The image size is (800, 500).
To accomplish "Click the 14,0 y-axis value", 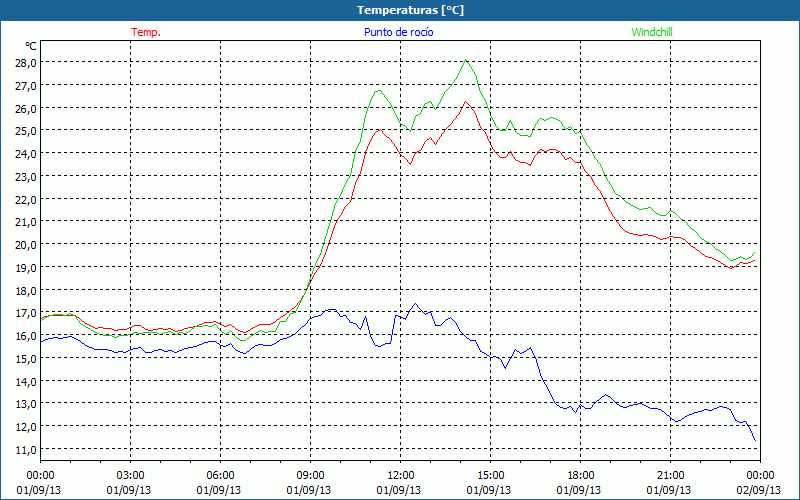I will coord(26,382).
